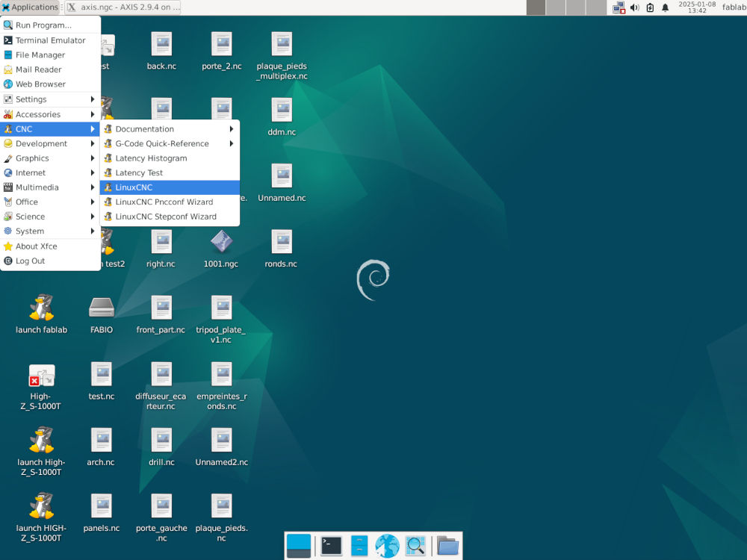The image size is (747, 560).
Task: Select the broken High-Z_S-1000T shortcut icon
Action: pyautogui.click(x=41, y=376)
